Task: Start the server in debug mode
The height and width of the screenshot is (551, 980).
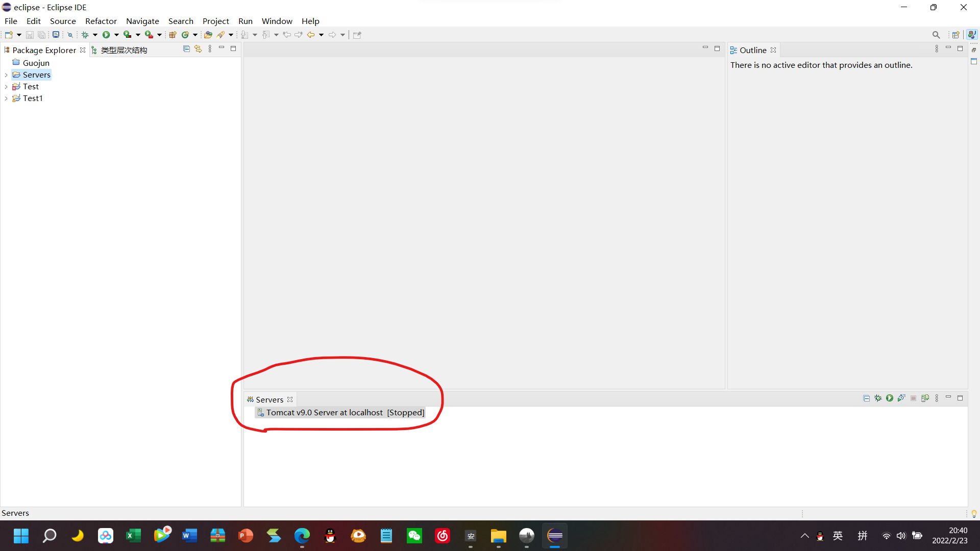Action: tap(878, 398)
